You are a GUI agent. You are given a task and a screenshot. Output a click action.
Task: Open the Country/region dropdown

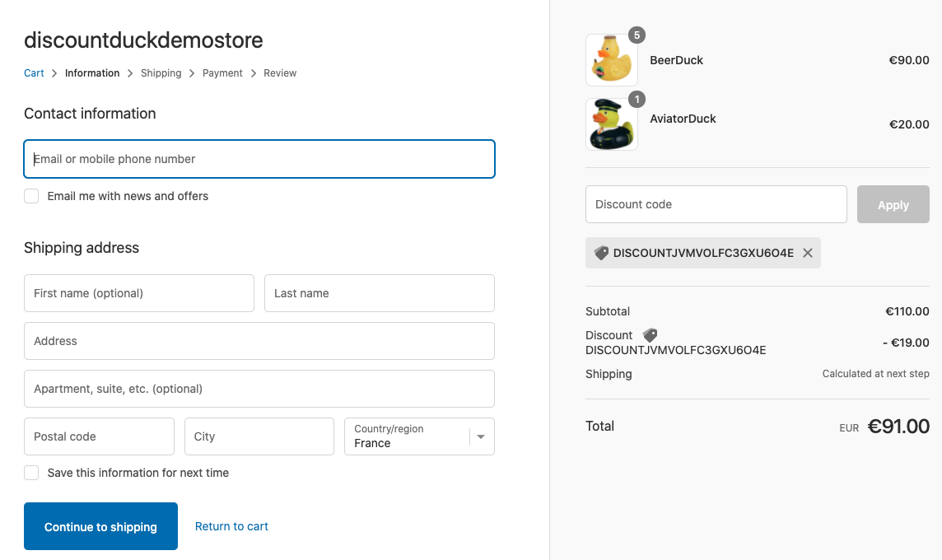(x=409, y=436)
